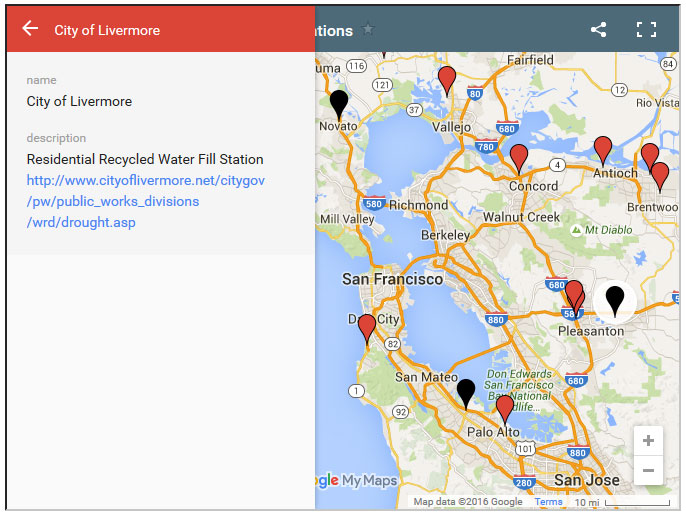The image size is (686, 519).
Task: Click the Interstate 780 shield
Action: coord(486,146)
